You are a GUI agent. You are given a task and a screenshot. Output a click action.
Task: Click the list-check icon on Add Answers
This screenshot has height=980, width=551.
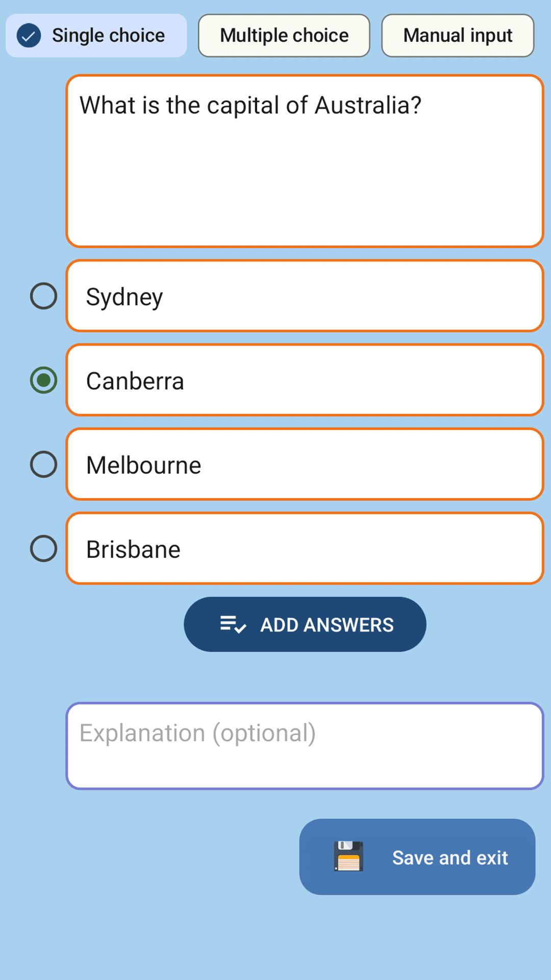pyautogui.click(x=233, y=624)
